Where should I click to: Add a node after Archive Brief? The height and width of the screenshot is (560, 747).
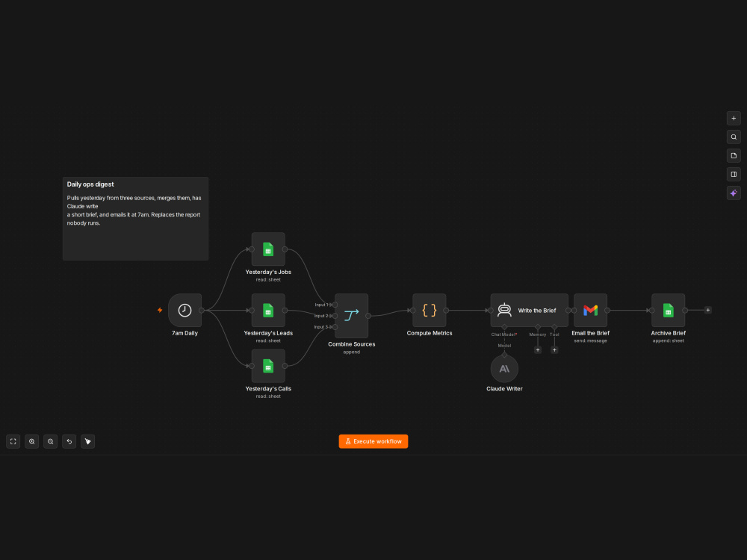point(708,310)
